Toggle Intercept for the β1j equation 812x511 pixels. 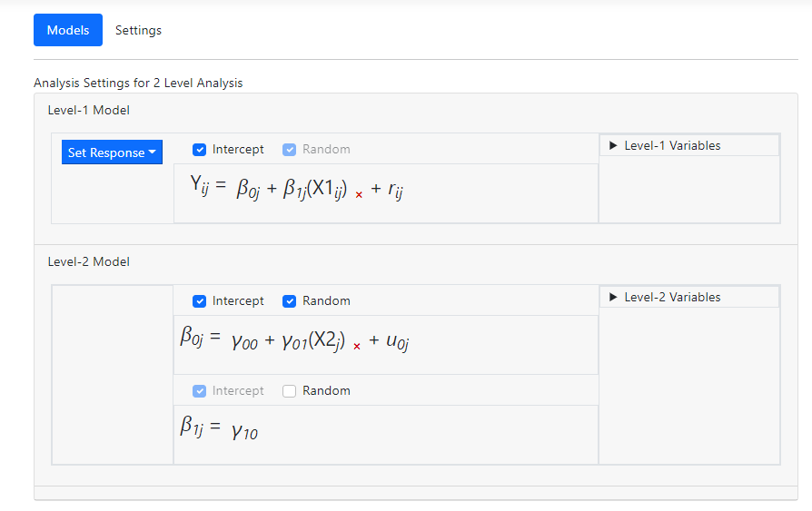point(200,391)
